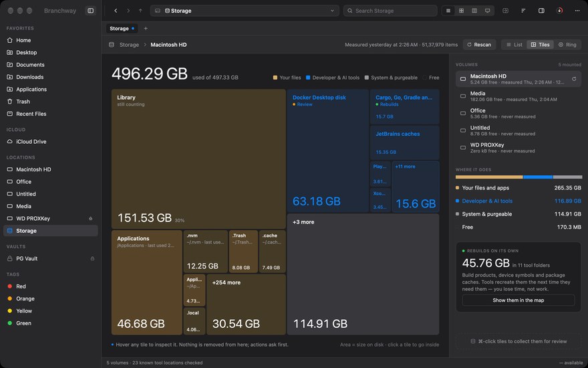588x368 pixels.
Task: Toggle the Your files legend item
Action: tap(287, 78)
